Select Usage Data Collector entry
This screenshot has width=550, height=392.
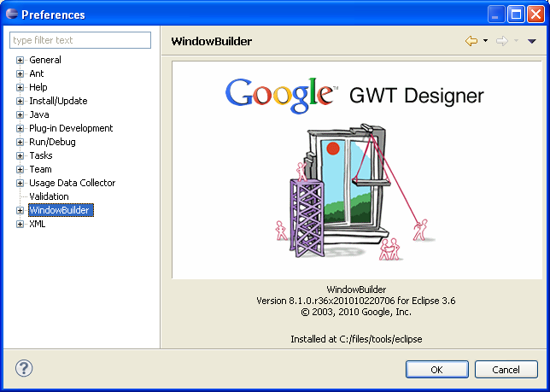(x=73, y=183)
